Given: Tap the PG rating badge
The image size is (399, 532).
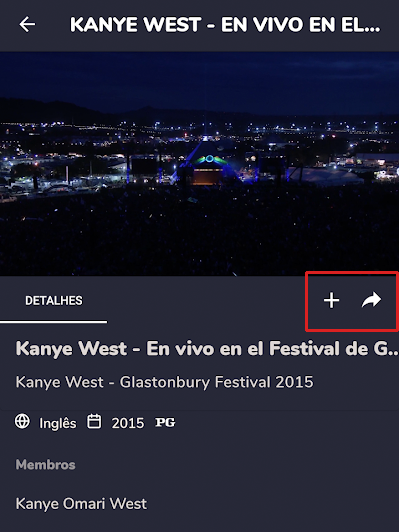Looking at the screenshot, I should pyautogui.click(x=165, y=422).
